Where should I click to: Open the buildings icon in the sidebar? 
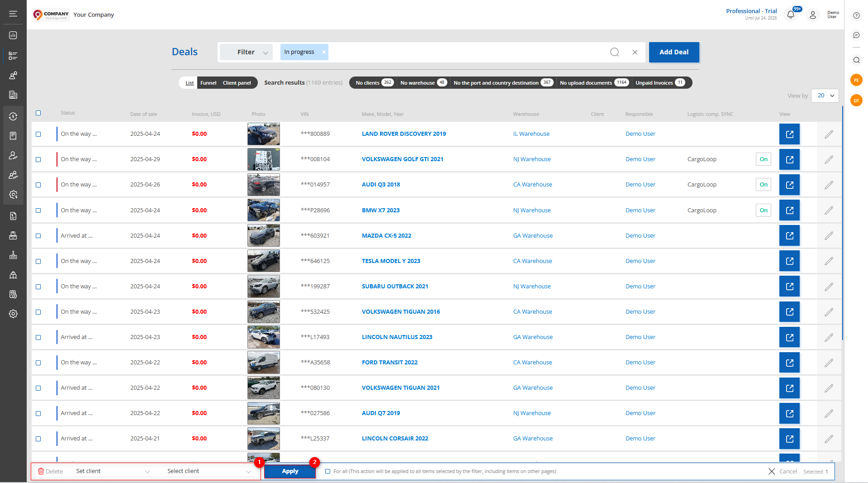pyautogui.click(x=13, y=95)
